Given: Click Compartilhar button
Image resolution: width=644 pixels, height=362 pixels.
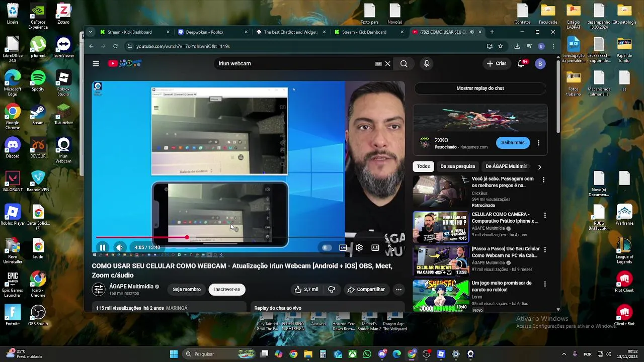Looking at the screenshot, I should (366, 289).
